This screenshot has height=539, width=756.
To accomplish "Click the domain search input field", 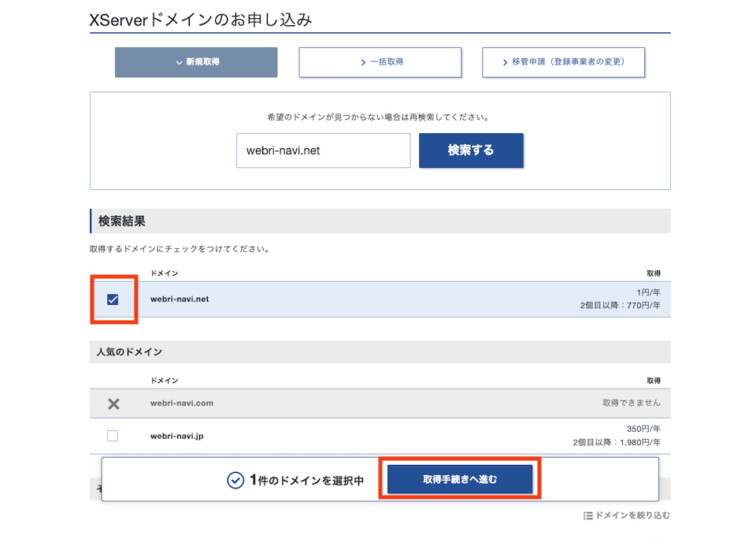I will 323,151.
